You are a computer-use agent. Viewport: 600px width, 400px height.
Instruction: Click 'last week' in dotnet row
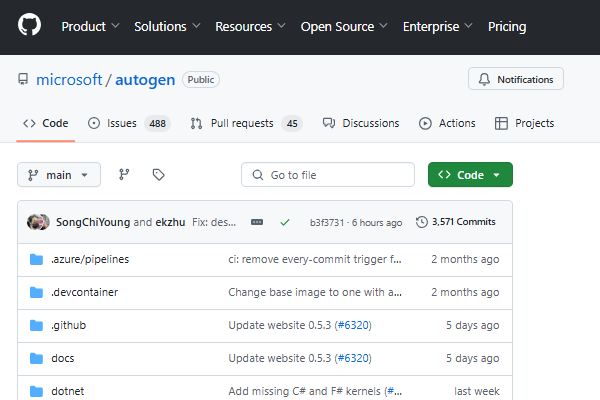pyautogui.click(x=476, y=391)
